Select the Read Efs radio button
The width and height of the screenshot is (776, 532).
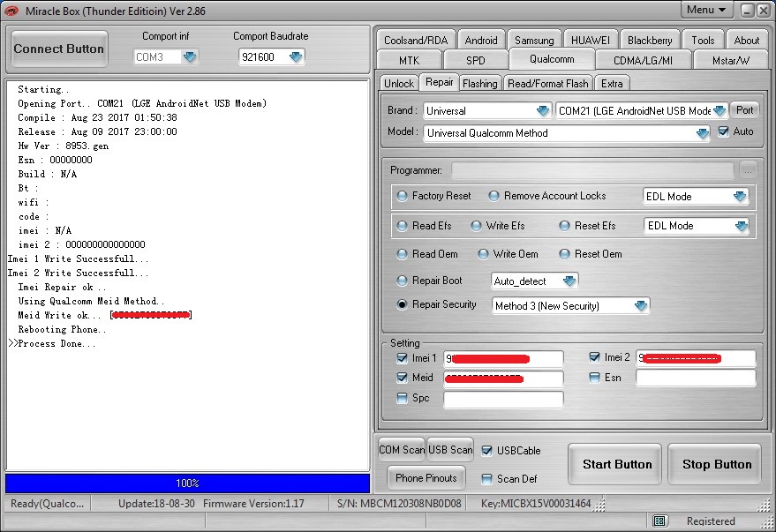(x=402, y=226)
